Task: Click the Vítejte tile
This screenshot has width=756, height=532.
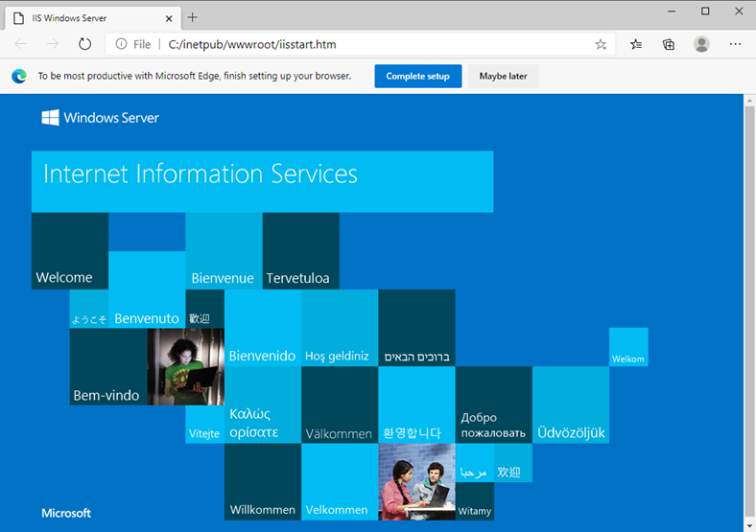Action: (x=205, y=425)
